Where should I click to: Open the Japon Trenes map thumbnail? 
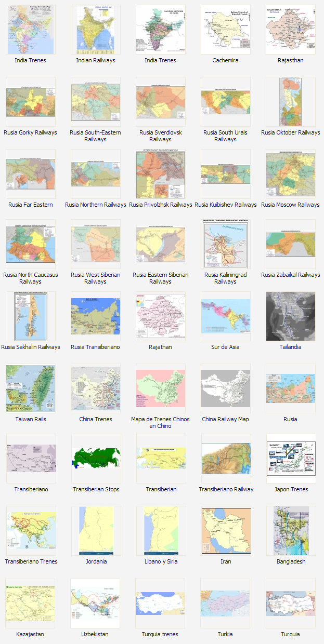290,459
